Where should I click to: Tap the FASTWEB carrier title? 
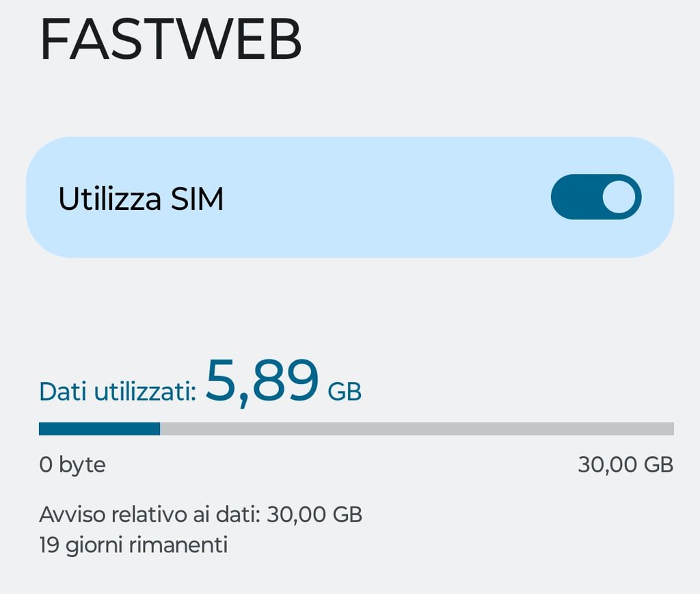[x=171, y=40]
